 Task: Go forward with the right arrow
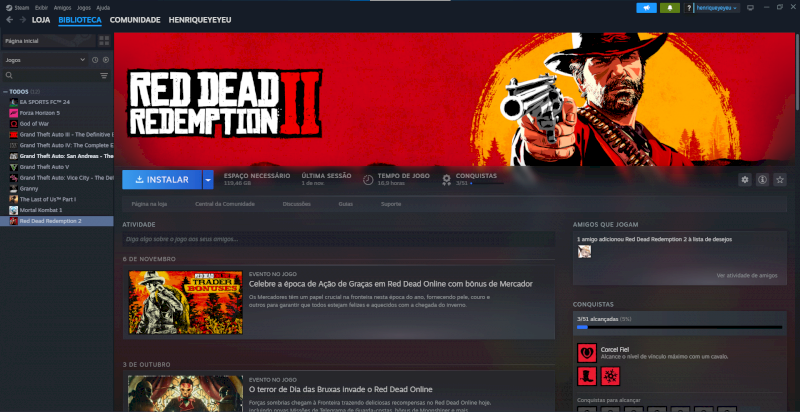pyautogui.click(x=22, y=20)
